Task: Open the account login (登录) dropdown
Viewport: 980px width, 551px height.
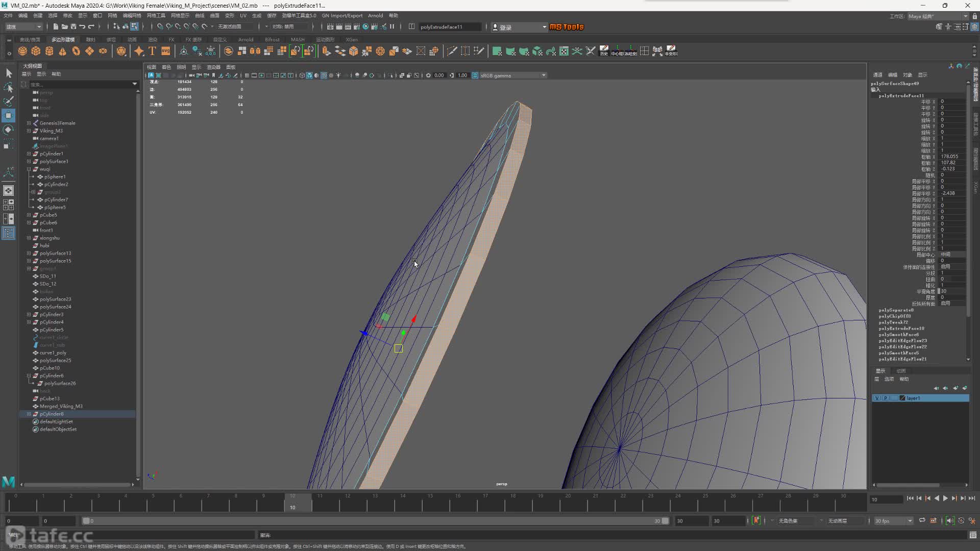Action: tap(519, 27)
